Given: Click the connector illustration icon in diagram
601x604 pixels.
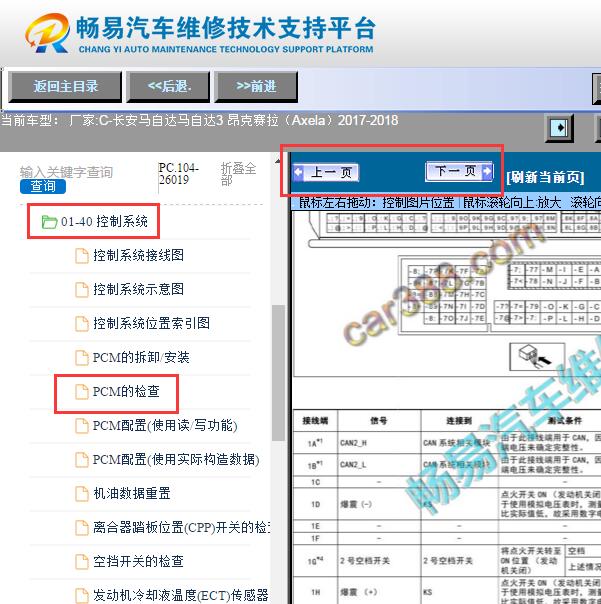Looking at the screenshot, I should (x=537, y=357).
